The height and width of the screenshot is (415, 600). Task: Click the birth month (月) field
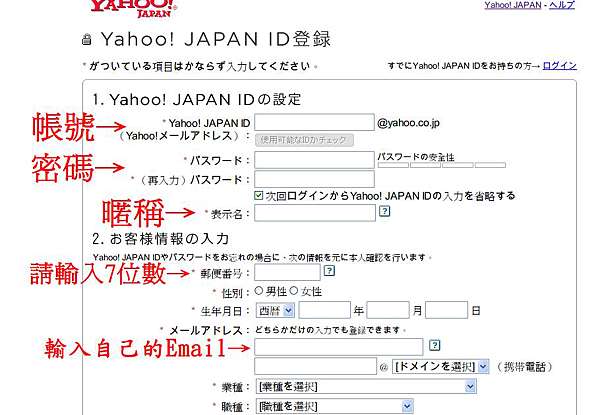click(x=388, y=310)
